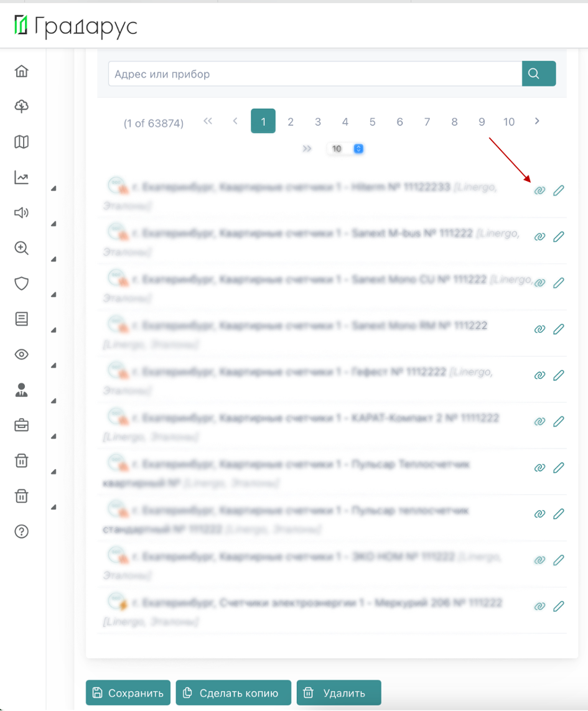The height and width of the screenshot is (711, 588).
Task: Click the megaphone notifications sidebar icon
Action: [22, 213]
